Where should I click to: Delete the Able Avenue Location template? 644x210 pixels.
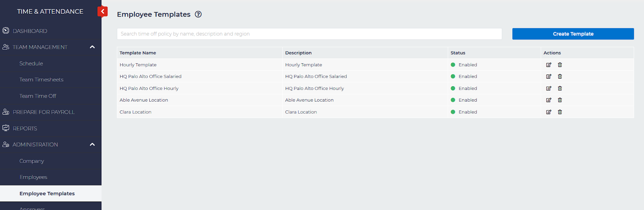[560, 100]
